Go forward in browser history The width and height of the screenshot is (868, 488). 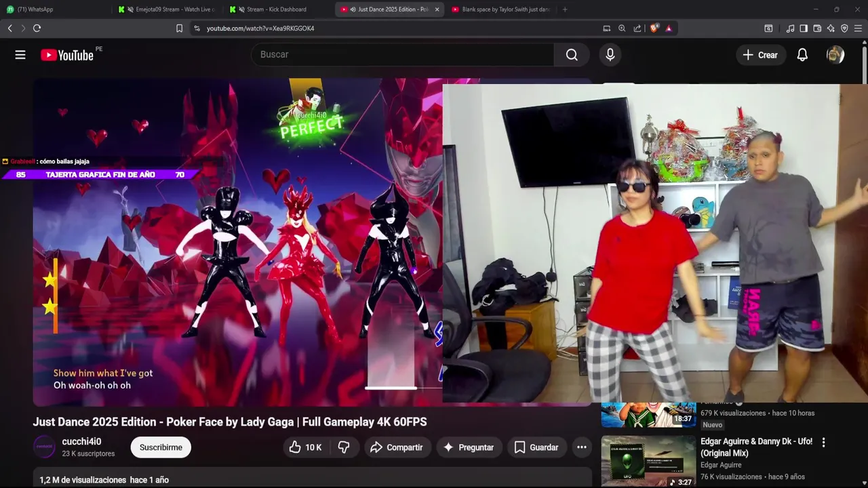click(23, 28)
